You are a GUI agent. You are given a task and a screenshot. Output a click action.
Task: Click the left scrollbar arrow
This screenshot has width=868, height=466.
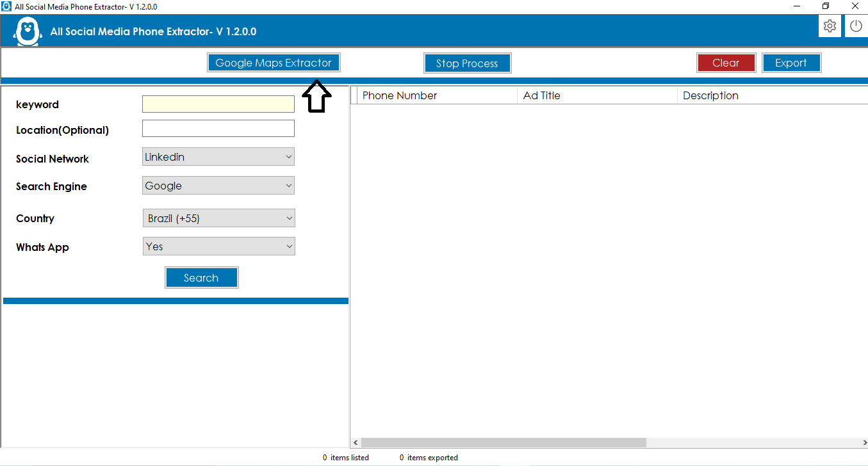tap(356, 442)
